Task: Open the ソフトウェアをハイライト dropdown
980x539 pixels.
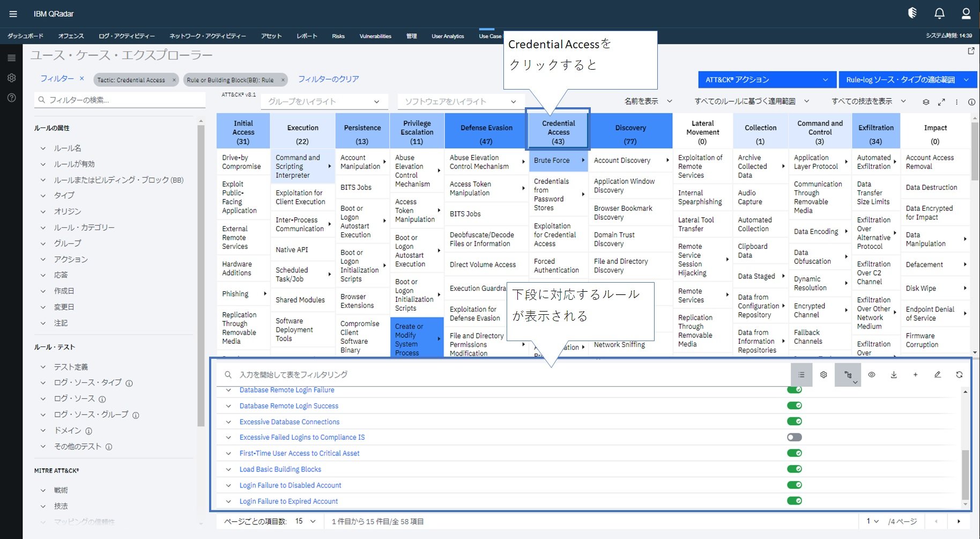Action: [x=461, y=102]
